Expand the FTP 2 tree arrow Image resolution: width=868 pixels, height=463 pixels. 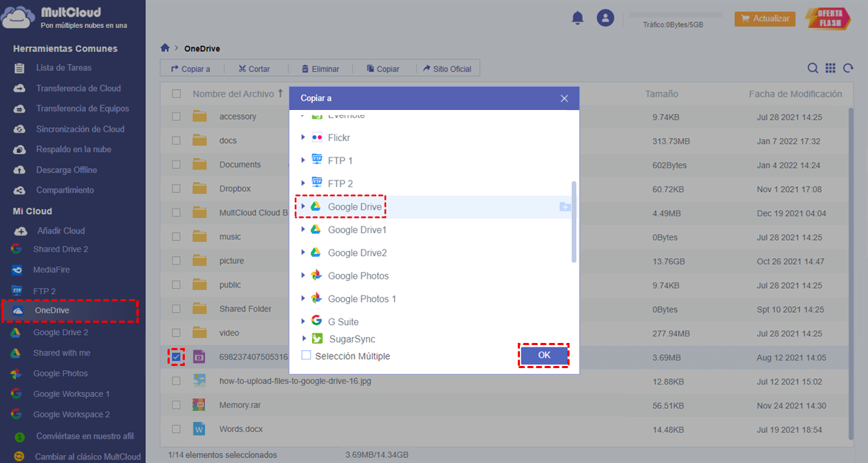click(x=303, y=183)
